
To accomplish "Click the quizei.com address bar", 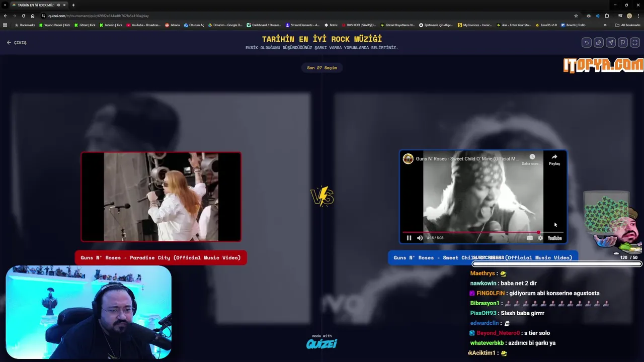I will (x=302, y=16).
